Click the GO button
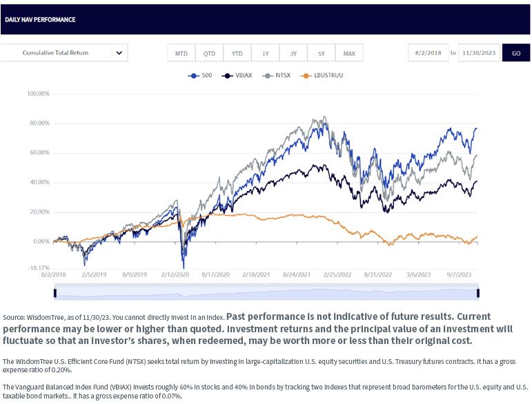This screenshot has height=404, width=532. pos(516,53)
